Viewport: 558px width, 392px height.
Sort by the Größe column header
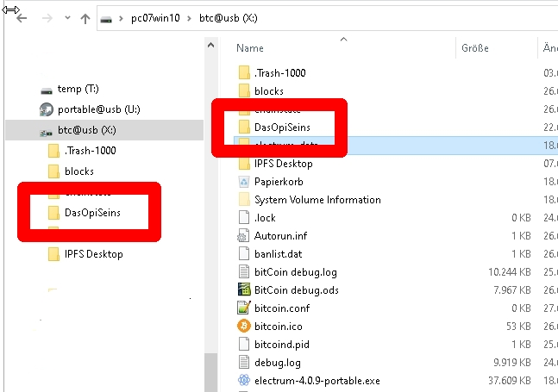pyautogui.click(x=474, y=48)
